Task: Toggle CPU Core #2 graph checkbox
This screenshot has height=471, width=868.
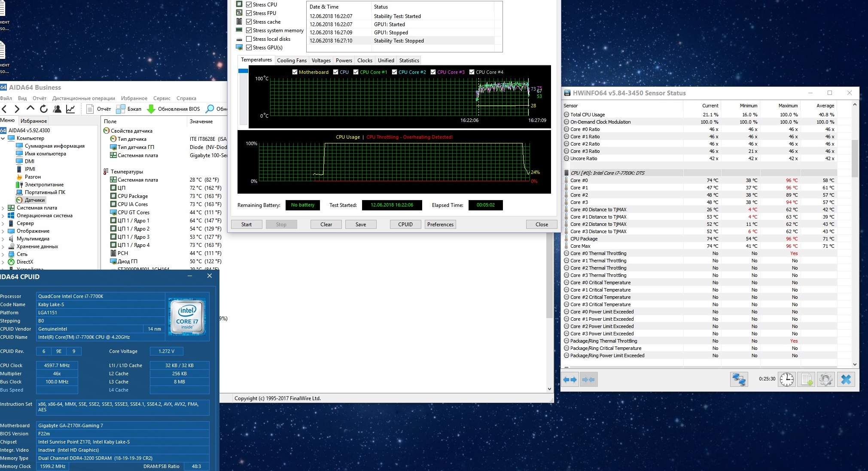Action: coord(394,72)
